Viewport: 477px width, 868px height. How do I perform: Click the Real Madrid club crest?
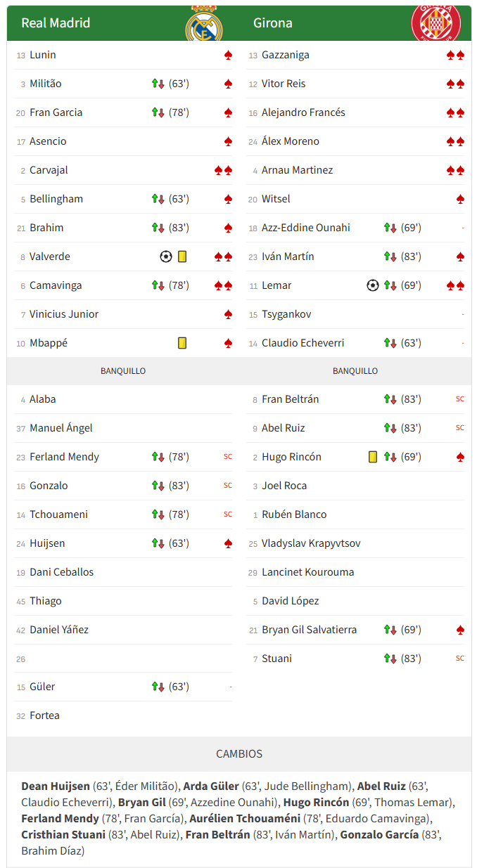203,24
